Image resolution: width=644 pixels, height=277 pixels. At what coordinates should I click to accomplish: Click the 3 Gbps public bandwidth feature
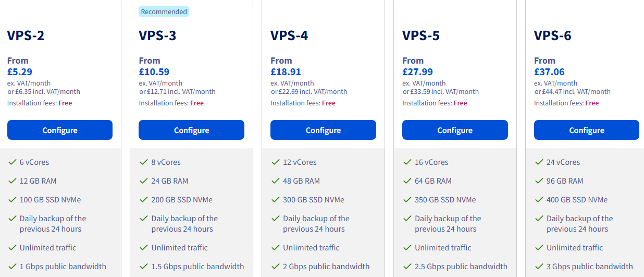589,267
